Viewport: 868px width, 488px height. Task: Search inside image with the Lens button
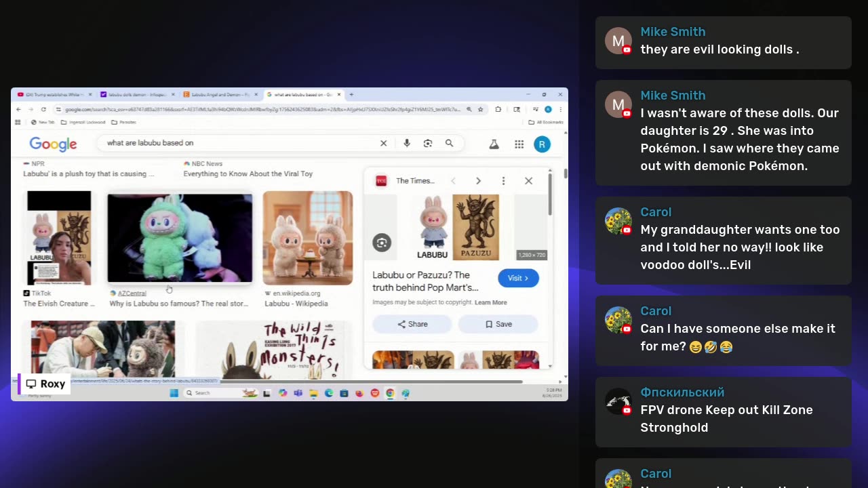(x=382, y=243)
